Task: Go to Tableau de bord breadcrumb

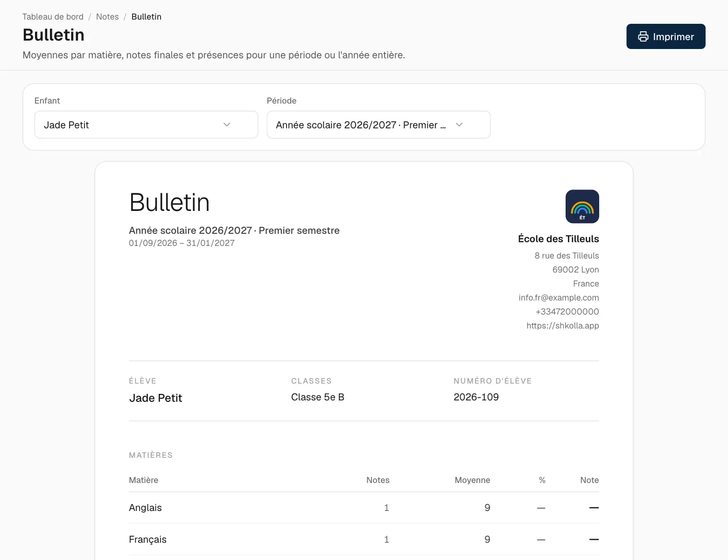Action: click(53, 17)
